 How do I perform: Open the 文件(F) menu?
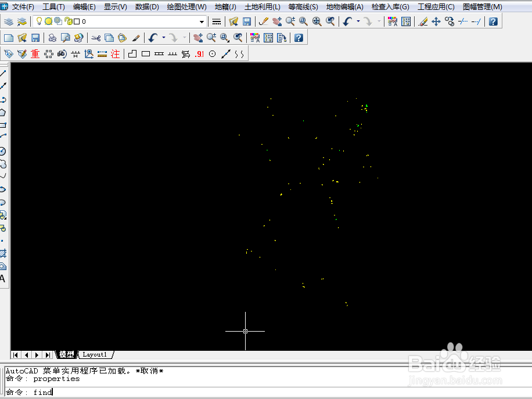click(23, 7)
